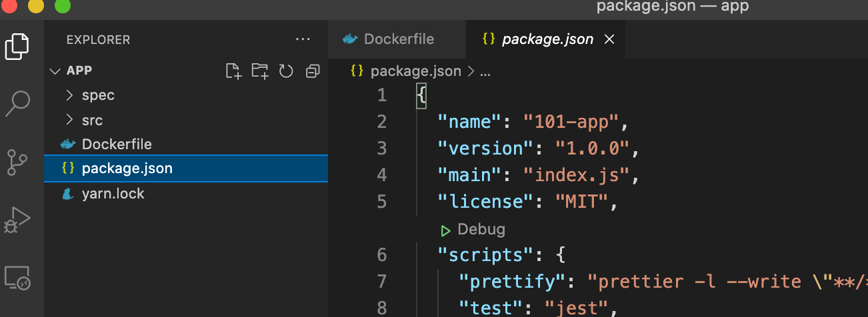Open Explorer more actions ellipsis
Image resolution: width=868 pixels, height=317 pixels.
pos(303,40)
